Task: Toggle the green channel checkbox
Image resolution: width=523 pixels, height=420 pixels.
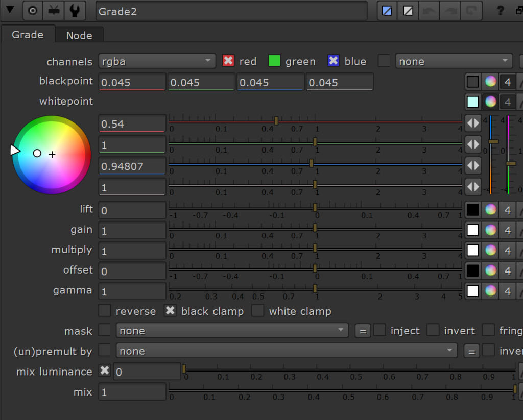Action: pyautogui.click(x=274, y=61)
